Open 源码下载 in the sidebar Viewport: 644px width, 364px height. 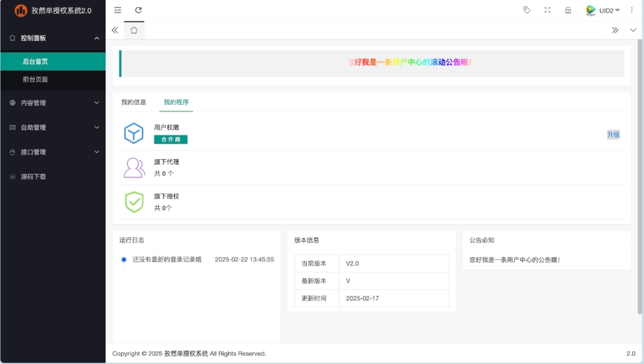34,177
